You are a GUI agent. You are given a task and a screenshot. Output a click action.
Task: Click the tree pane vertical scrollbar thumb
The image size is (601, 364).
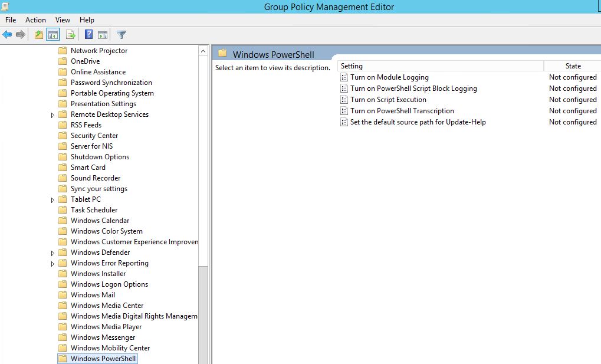coord(203,314)
